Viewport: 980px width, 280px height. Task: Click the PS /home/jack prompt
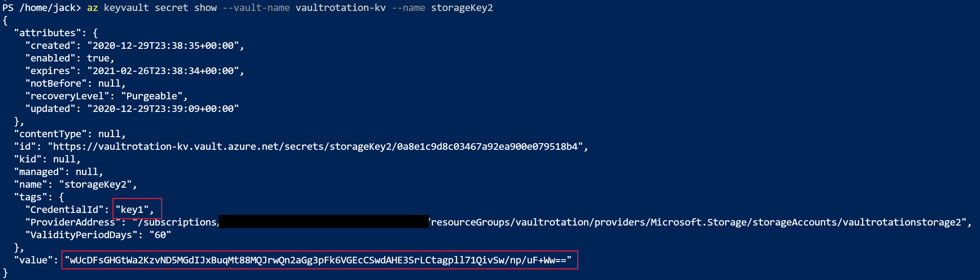pos(41,8)
